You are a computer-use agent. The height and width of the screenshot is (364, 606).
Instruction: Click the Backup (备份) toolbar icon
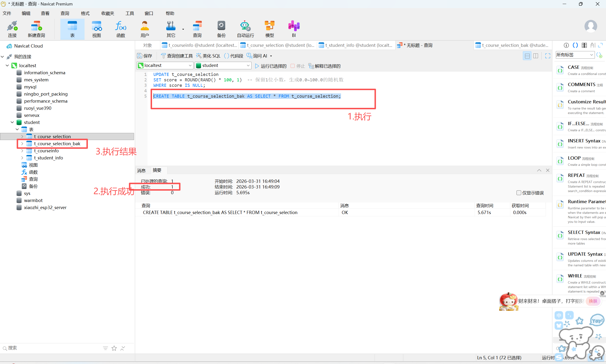[x=221, y=29]
